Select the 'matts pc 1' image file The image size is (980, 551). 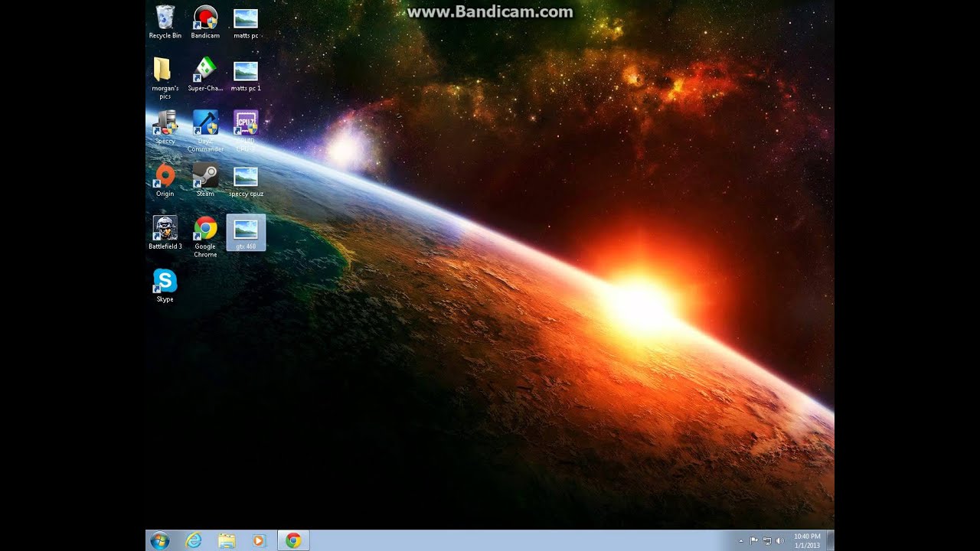[x=245, y=75]
